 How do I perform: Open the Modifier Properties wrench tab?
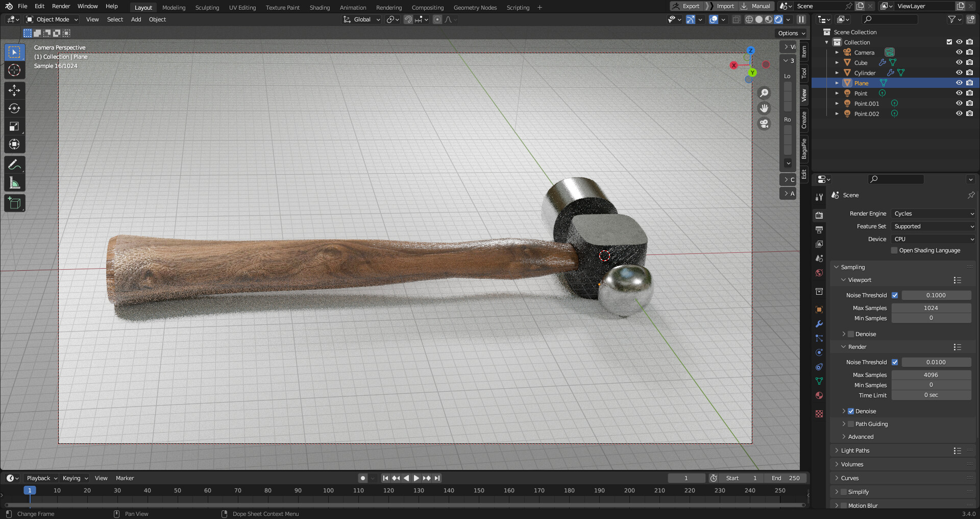[819, 324]
